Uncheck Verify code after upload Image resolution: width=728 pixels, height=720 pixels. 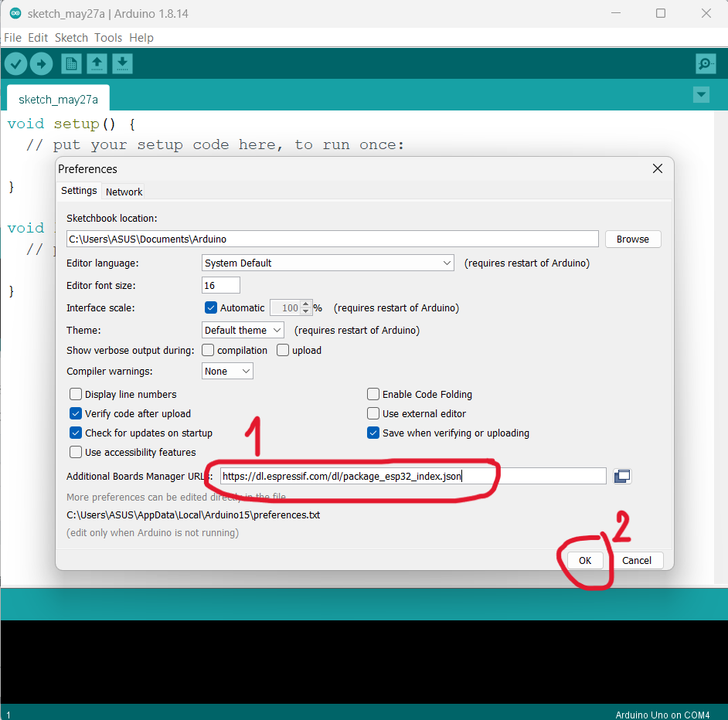(x=76, y=413)
